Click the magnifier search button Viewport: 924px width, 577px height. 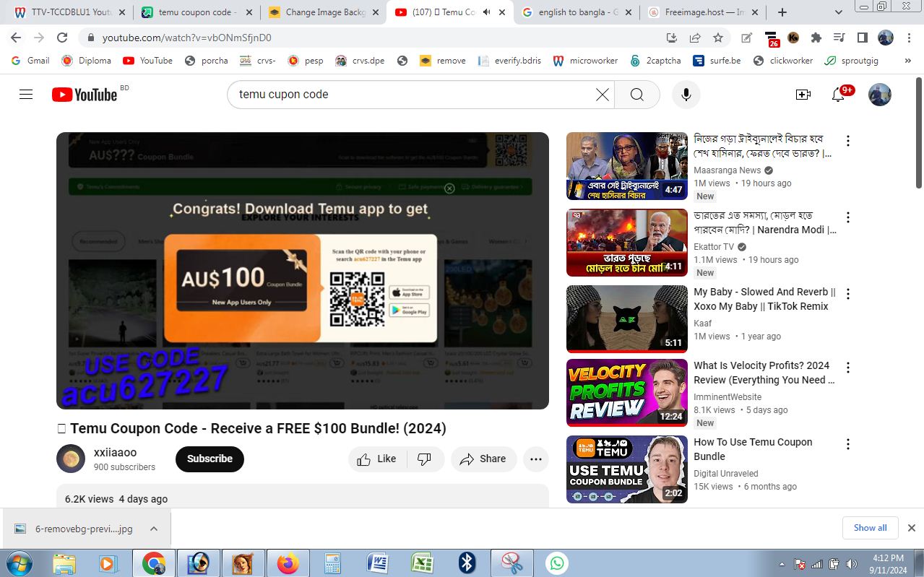(636, 95)
